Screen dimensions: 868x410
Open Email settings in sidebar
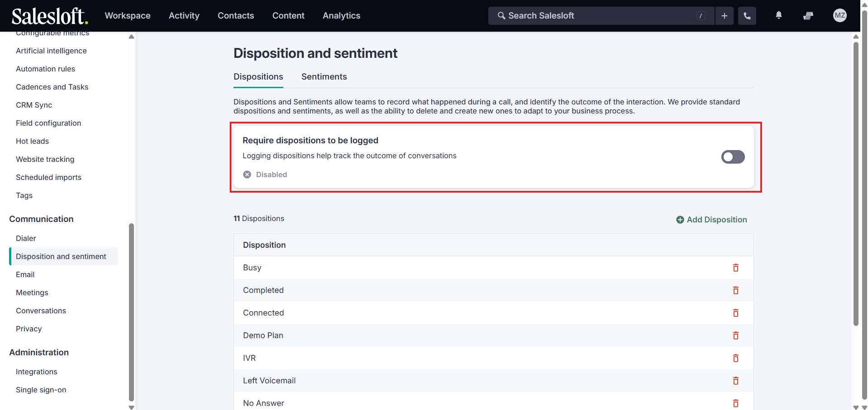(x=25, y=274)
